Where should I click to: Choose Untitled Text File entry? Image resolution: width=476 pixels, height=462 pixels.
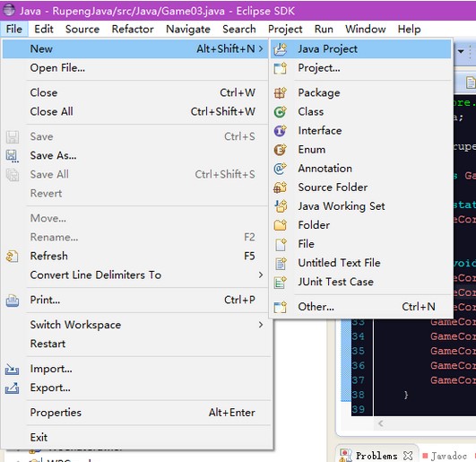click(361, 263)
